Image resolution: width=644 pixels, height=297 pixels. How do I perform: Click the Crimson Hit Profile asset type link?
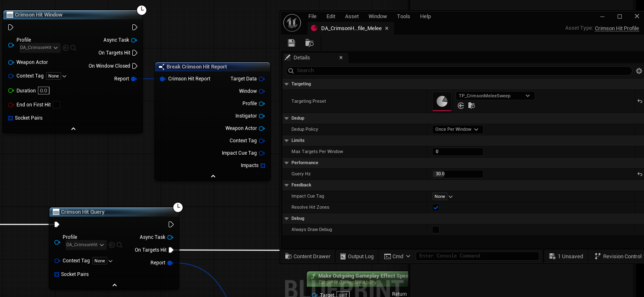[617, 28]
